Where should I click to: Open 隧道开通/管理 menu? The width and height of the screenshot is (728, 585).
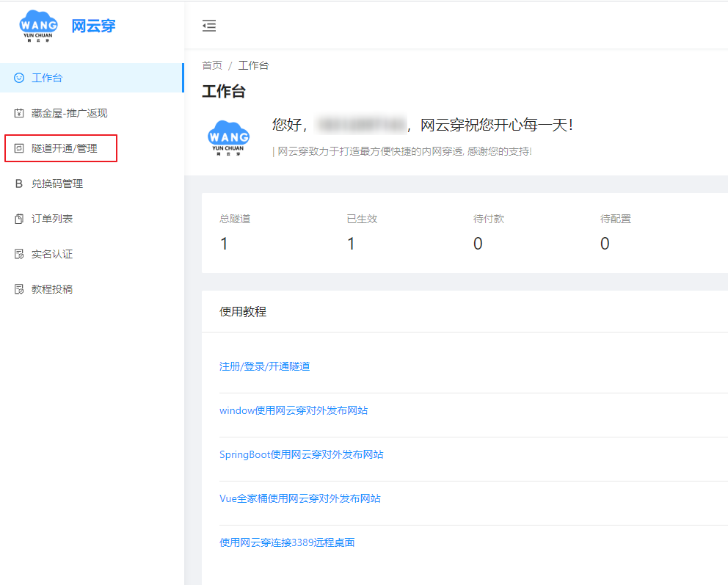click(92, 148)
